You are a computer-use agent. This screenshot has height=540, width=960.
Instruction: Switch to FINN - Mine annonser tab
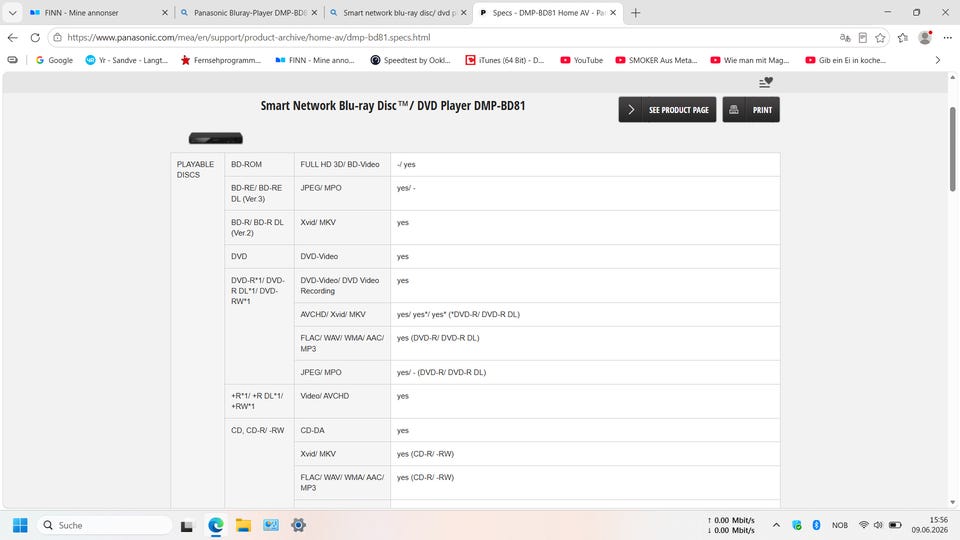point(98,12)
